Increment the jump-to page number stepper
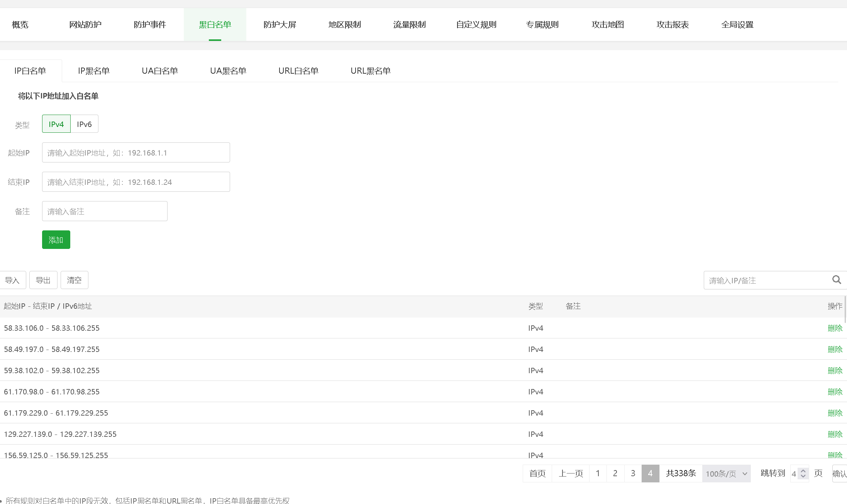 point(803,471)
